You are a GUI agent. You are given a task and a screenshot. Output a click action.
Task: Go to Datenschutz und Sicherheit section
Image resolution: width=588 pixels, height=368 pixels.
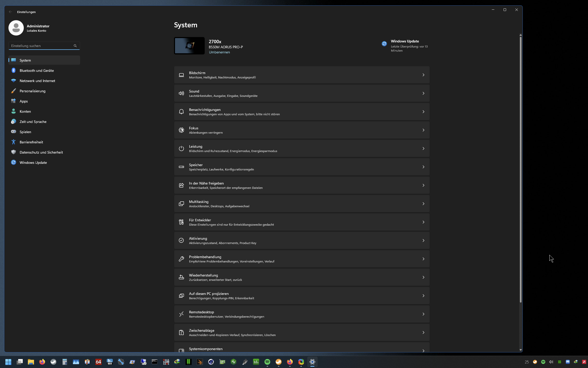pos(41,152)
